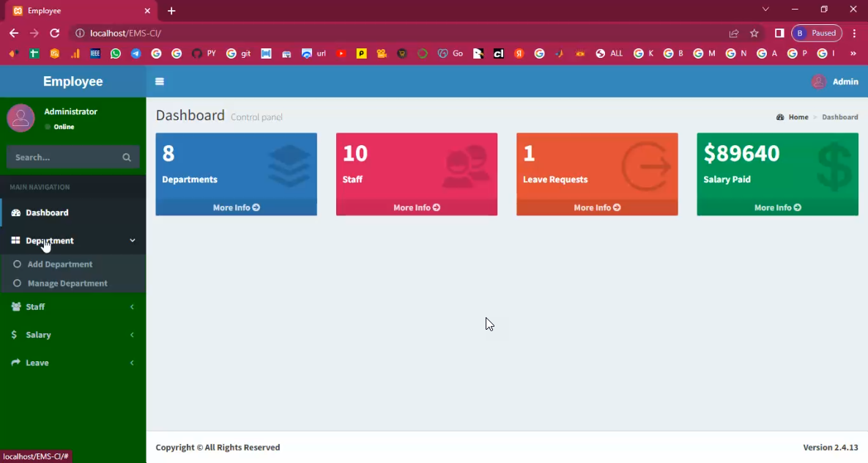This screenshot has width=868, height=463.
Task: Click the Search field in the sidebar
Action: click(x=73, y=158)
